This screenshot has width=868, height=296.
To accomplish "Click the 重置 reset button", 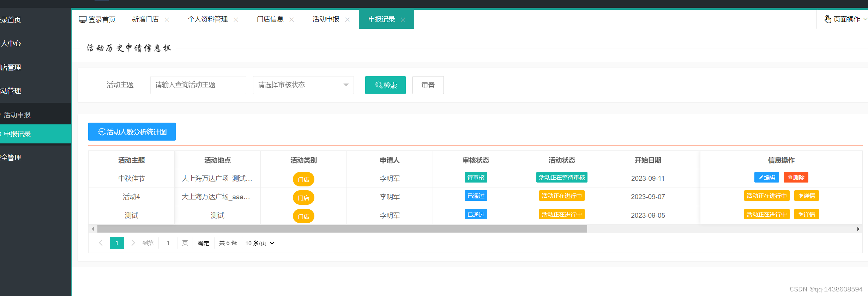I will coord(428,85).
